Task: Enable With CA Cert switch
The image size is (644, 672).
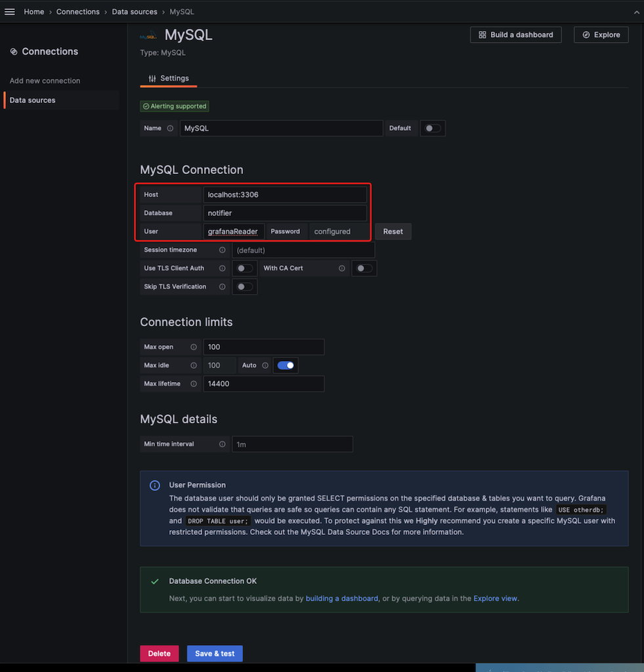Action: point(364,268)
